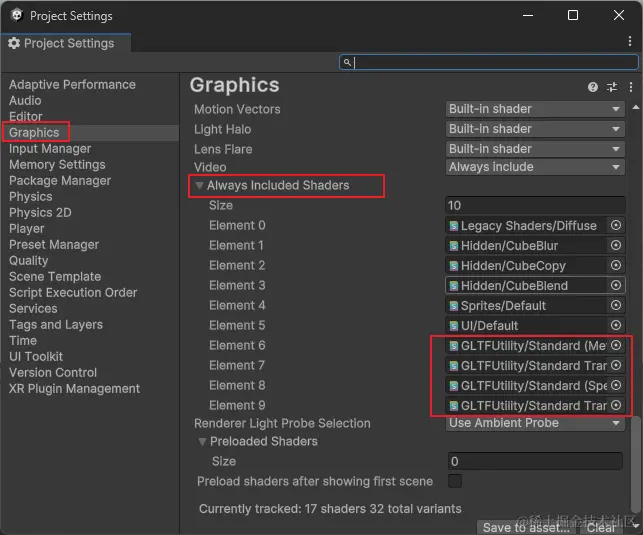Image resolution: width=643 pixels, height=535 pixels.
Task: Click the object picker for Hidden/CubeCopy
Action: [x=616, y=265]
